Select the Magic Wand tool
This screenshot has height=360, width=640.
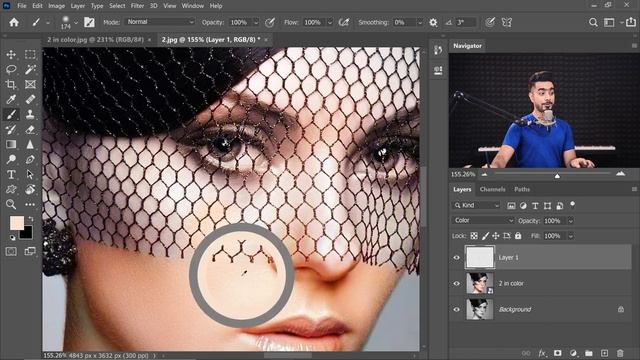[x=30, y=69]
